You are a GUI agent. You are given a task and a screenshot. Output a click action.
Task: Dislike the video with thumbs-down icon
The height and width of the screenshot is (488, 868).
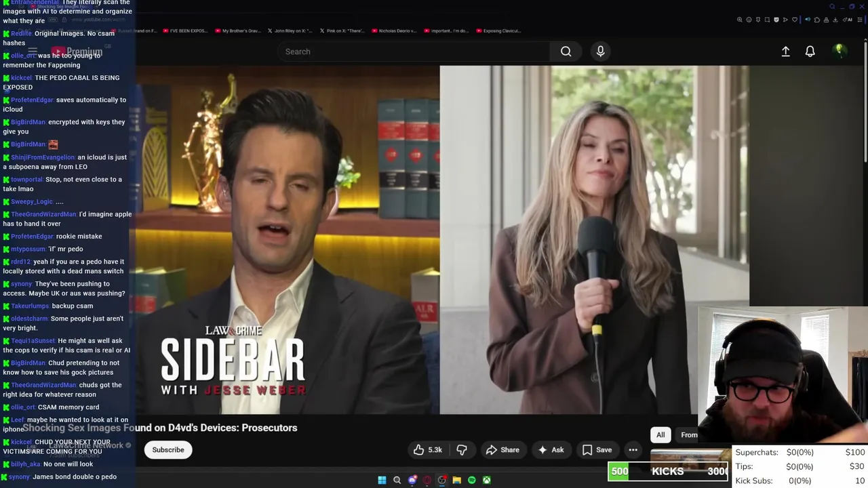pos(462,450)
